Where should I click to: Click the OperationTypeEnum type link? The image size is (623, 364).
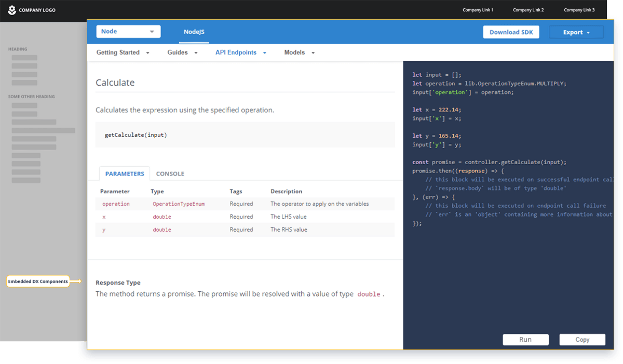[179, 204]
